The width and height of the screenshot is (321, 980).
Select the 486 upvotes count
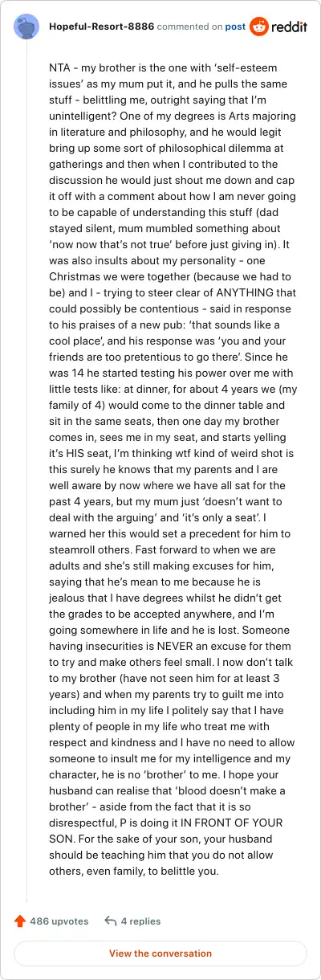tap(59, 921)
